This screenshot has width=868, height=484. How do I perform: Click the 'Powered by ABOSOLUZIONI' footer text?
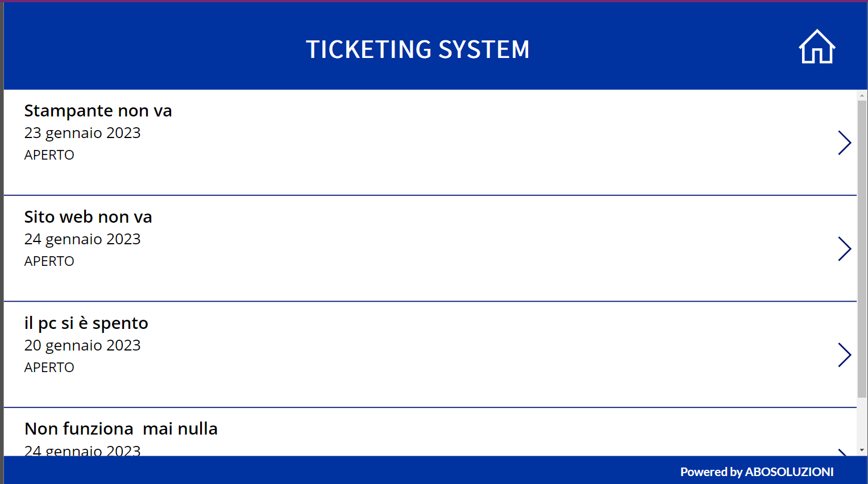(x=757, y=472)
